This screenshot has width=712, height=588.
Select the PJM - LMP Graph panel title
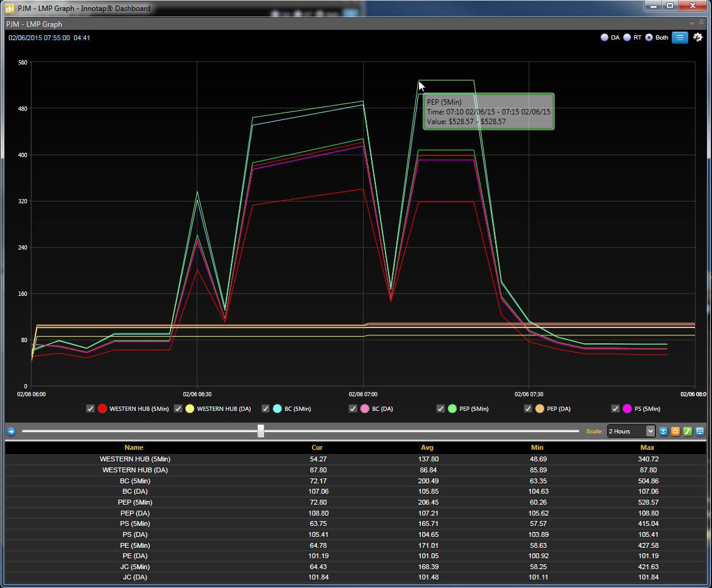[34, 24]
